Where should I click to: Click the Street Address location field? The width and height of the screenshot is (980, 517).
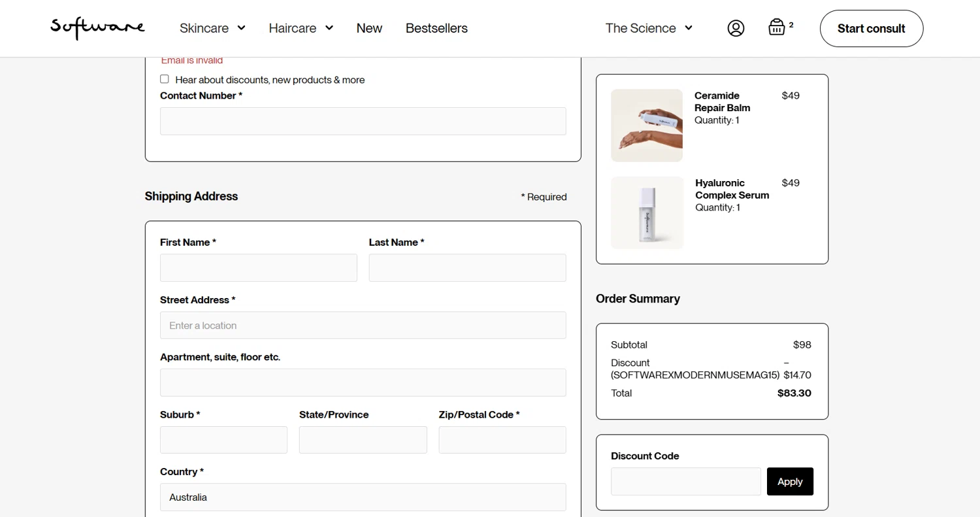click(363, 325)
